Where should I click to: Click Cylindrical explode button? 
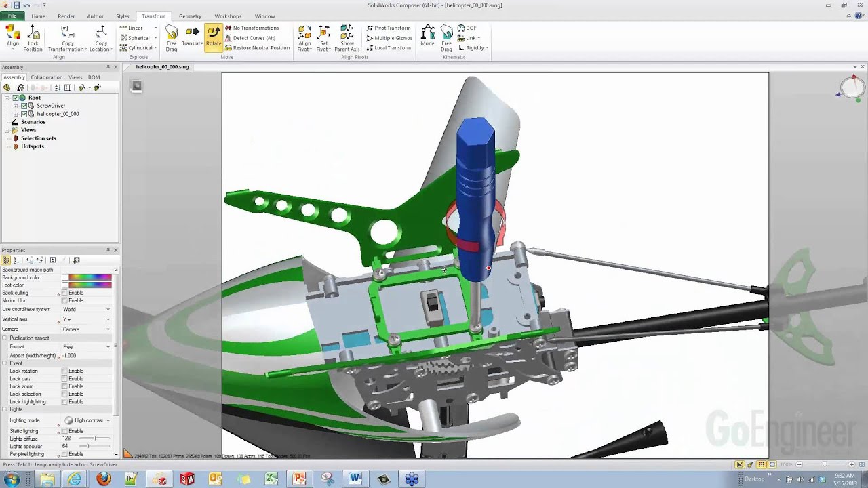(136, 48)
